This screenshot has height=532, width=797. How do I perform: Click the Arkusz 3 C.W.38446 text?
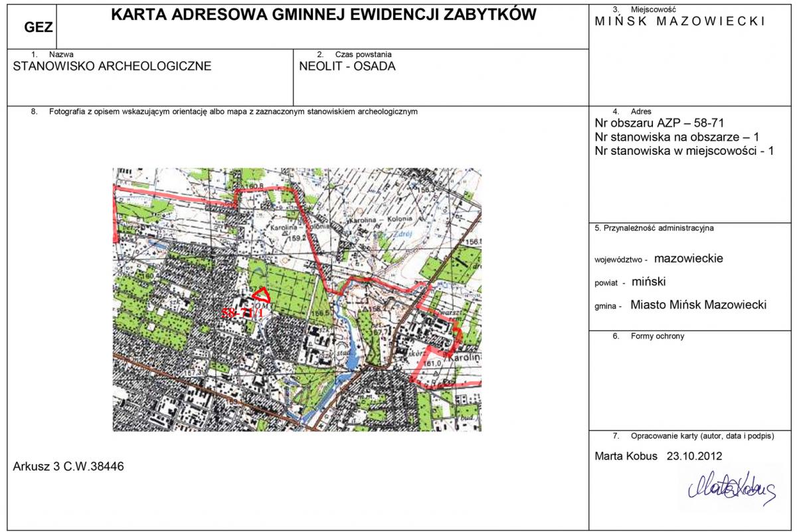coord(68,466)
